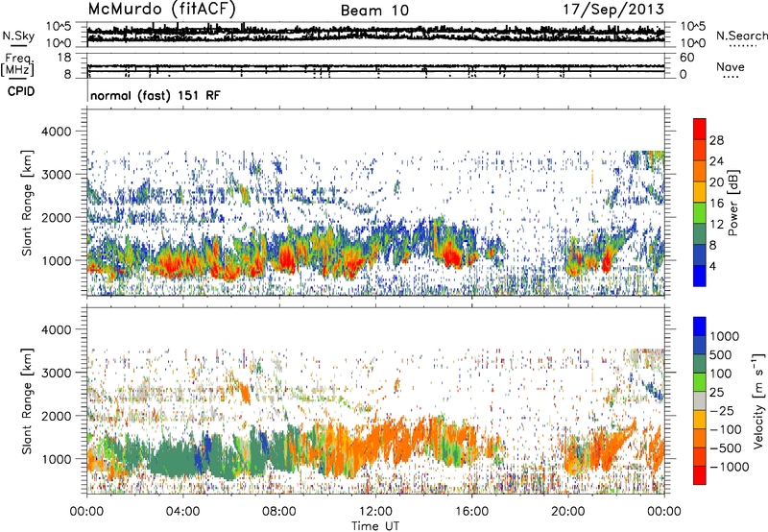Screen dimensions: 768x532
Task: Click the 'Nave' legend label
Action: point(731,67)
